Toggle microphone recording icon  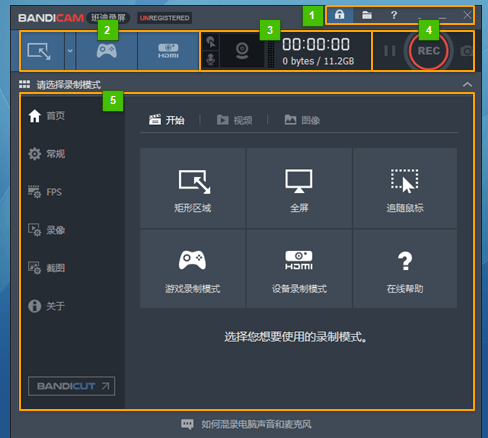(x=211, y=59)
